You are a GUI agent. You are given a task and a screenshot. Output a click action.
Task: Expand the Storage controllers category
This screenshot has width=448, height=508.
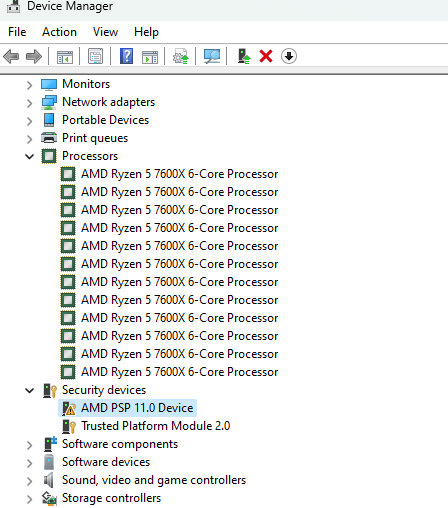click(30, 499)
